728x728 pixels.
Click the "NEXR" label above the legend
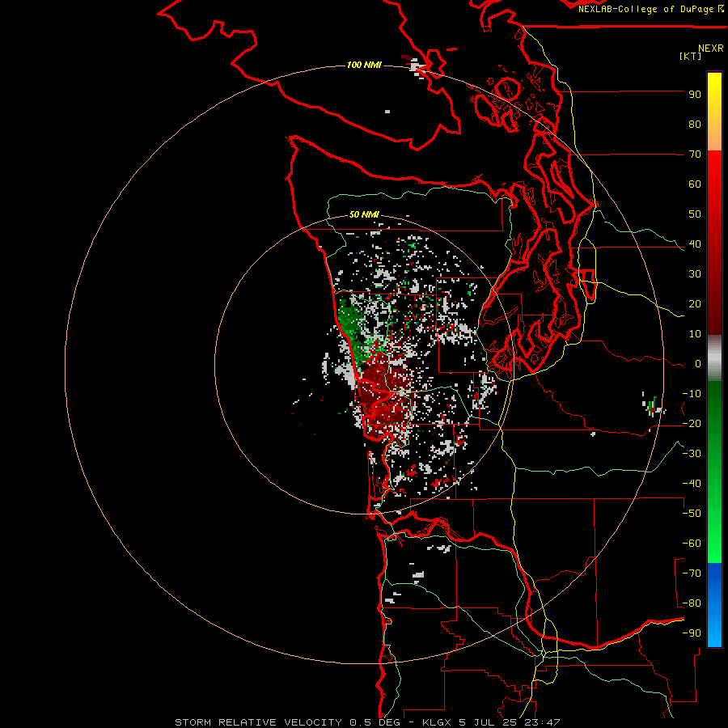[x=711, y=49]
